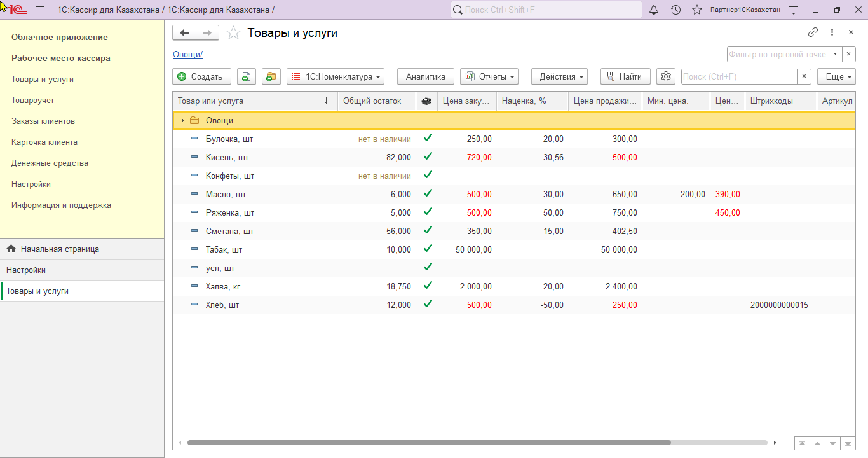The image size is (868, 458).
Task: Click the favorites star in top bar
Action: pos(697,10)
